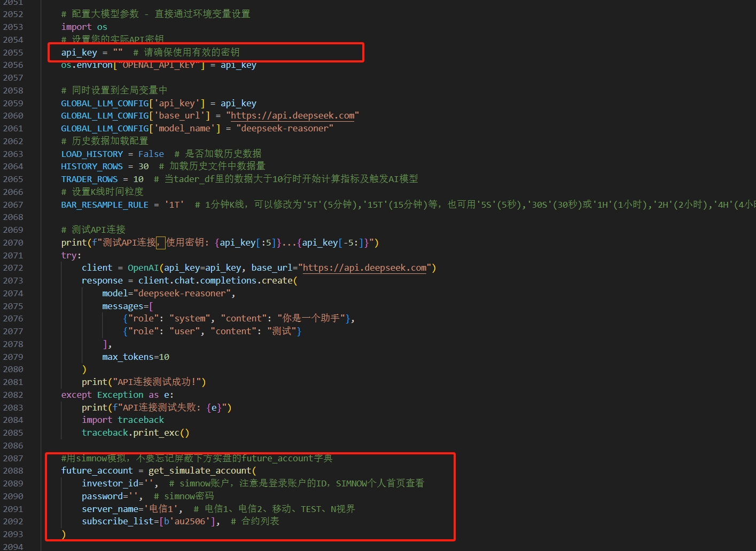Click the 'try:' keyword line

71,256
